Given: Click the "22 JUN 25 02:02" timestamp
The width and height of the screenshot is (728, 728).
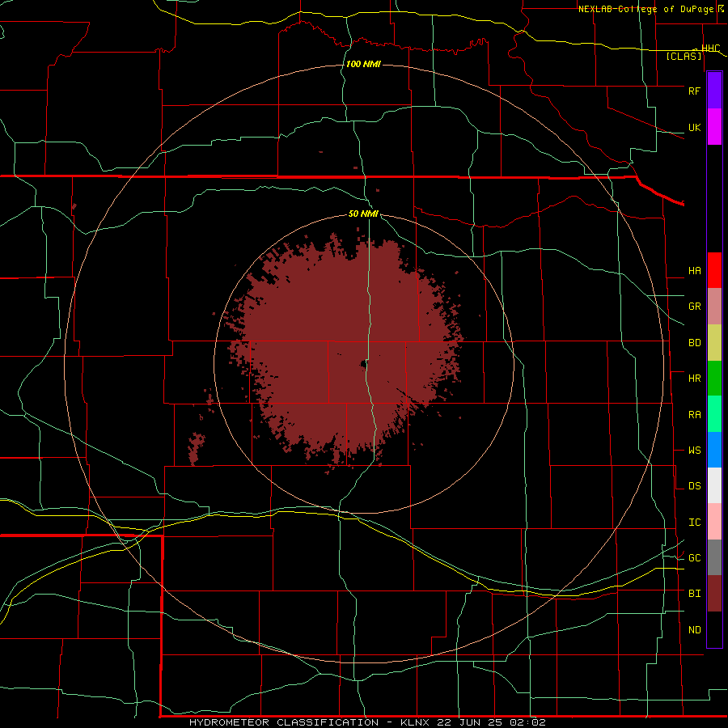Looking at the screenshot, I should click(491, 722).
